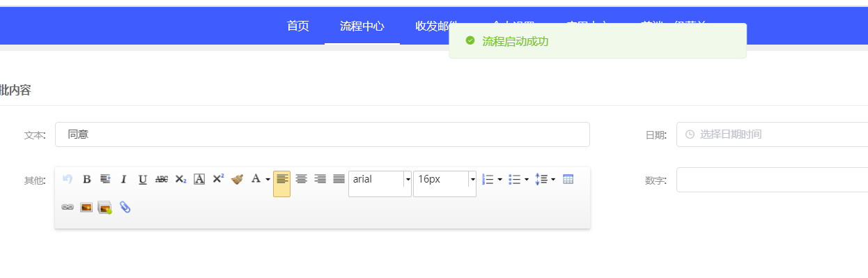Apply strikethrough formatting to text
Image resolution: width=868 pixels, height=278 pixels.
coord(162,179)
